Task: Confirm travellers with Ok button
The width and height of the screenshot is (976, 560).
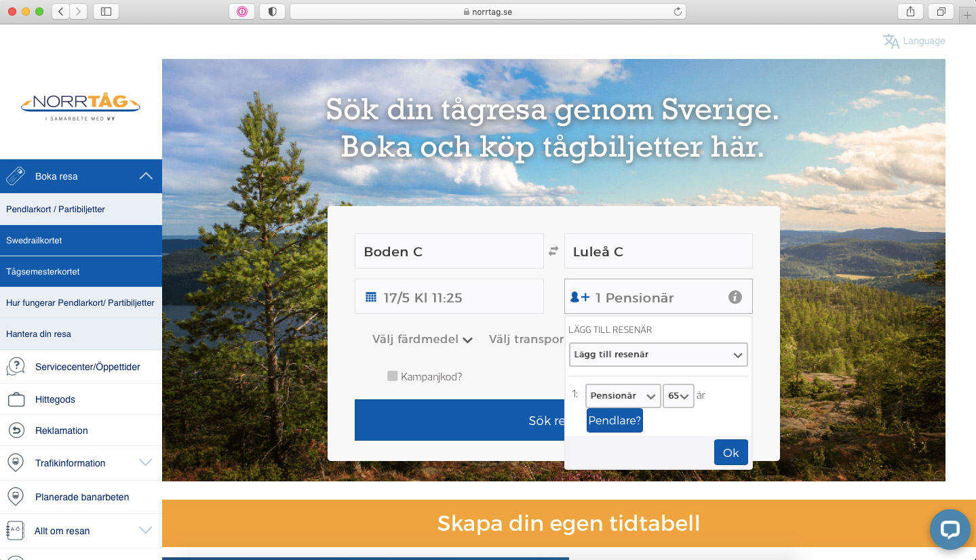Action: [x=731, y=452]
